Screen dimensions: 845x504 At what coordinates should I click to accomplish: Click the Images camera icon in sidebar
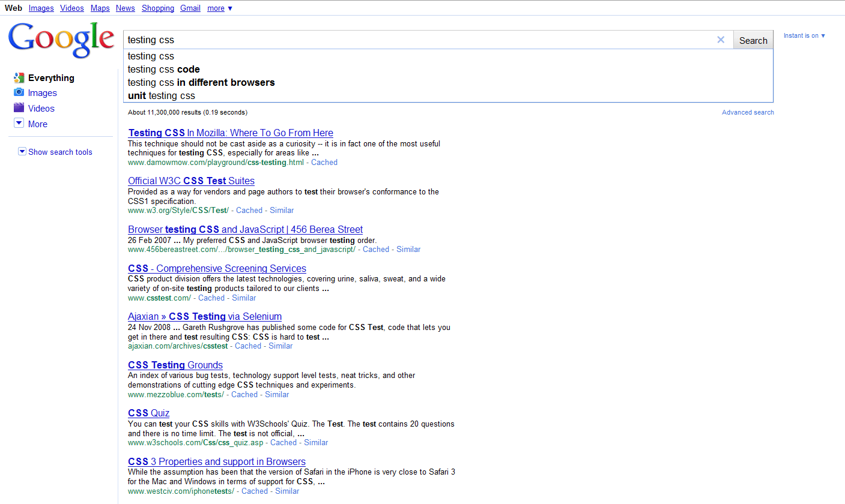coord(19,92)
